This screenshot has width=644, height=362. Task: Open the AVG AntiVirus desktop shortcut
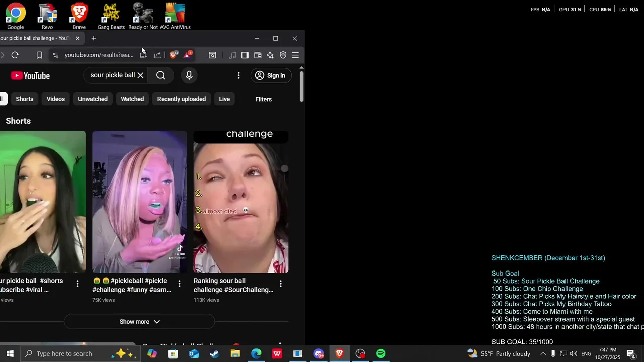tap(175, 16)
